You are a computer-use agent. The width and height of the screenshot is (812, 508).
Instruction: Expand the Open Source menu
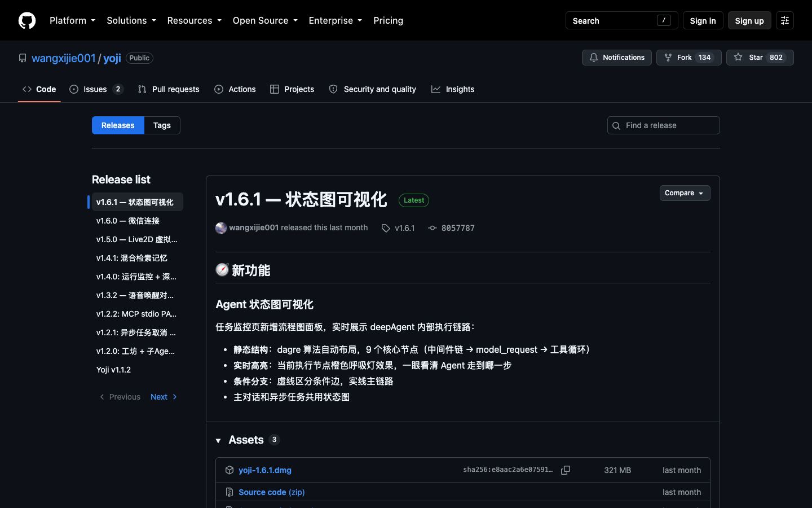pos(265,20)
